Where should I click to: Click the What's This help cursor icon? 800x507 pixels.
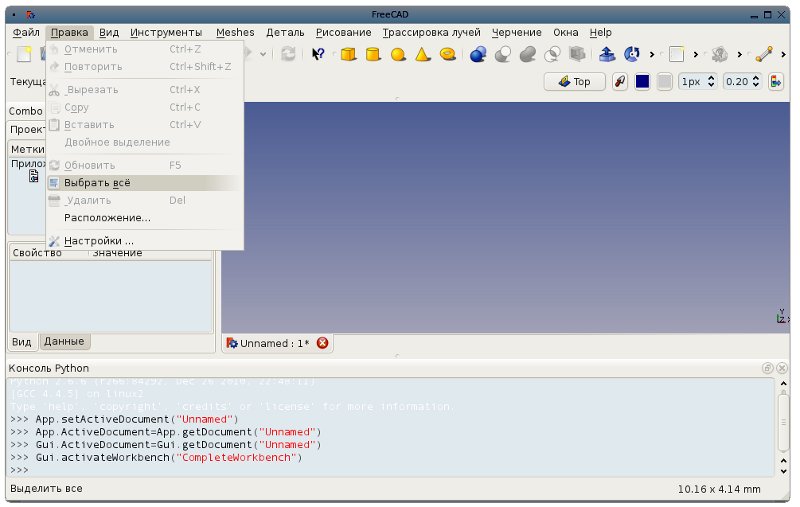318,54
